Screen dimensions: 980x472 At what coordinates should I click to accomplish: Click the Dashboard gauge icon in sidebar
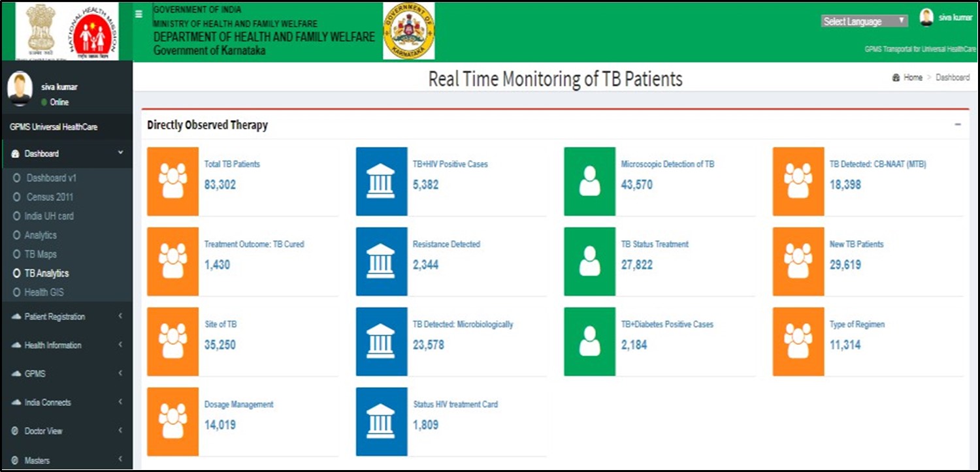16,154
